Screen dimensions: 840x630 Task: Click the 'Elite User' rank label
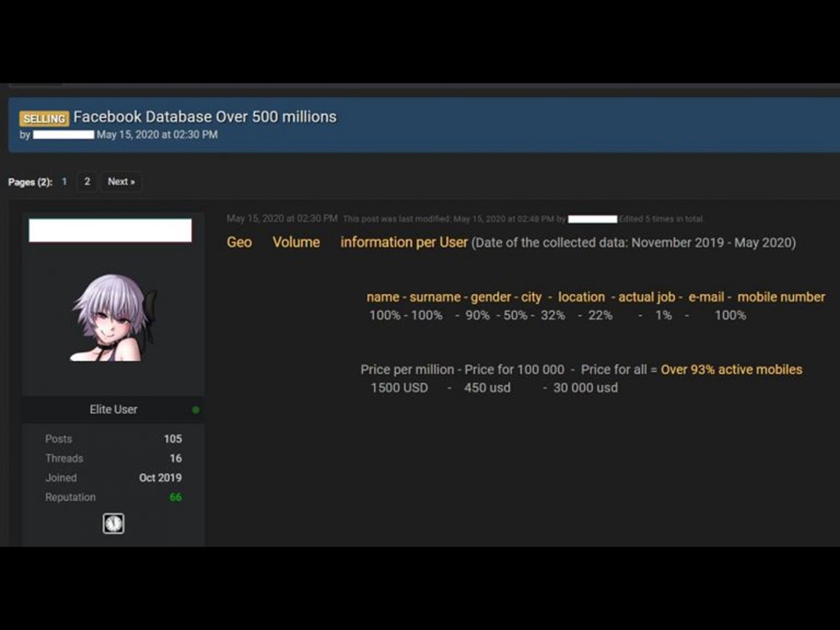pos(113,409)
